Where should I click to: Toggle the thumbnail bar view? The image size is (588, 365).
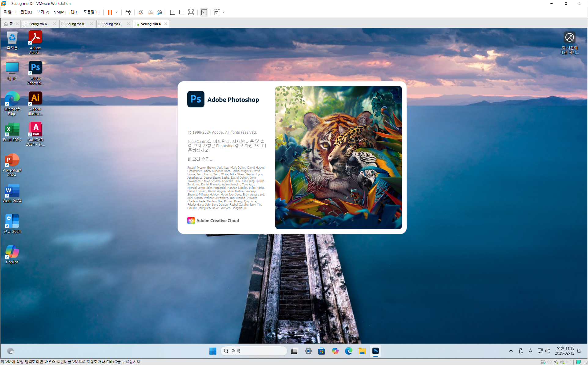coord(182,12)
